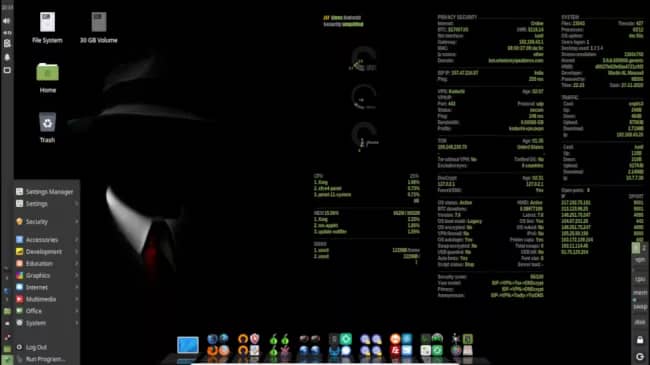650x365 pixels.
Task: Click the log out power icon bottom right
Action: pos(640,356)
